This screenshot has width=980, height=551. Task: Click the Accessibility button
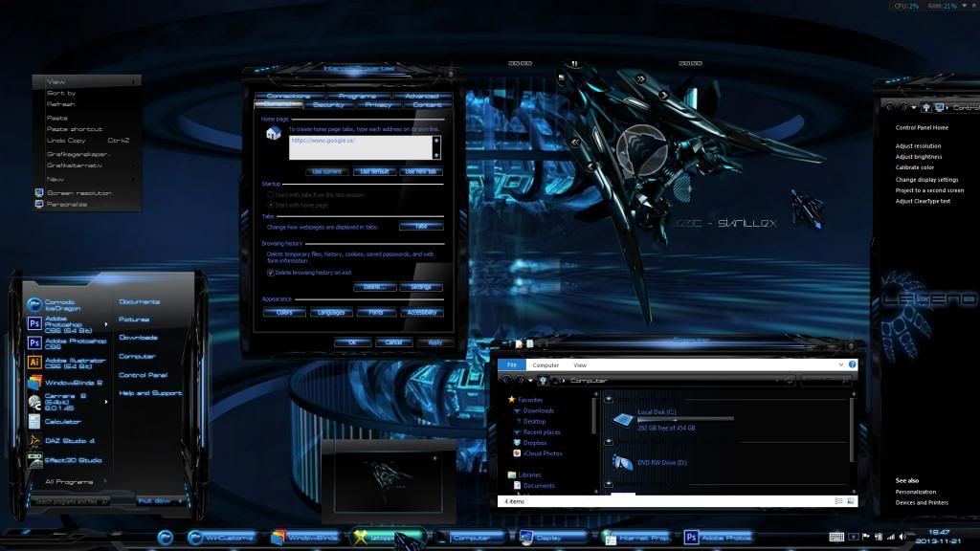point(422,312)
